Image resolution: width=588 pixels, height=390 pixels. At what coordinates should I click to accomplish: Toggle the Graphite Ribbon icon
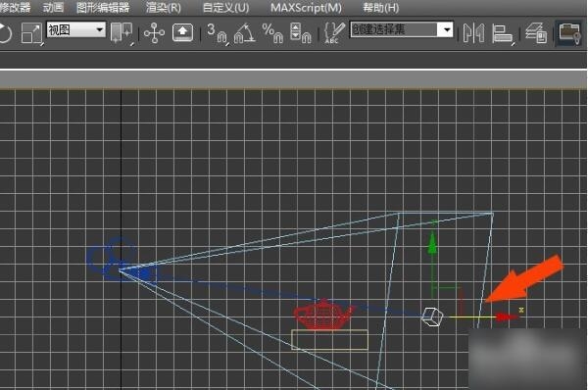(569, 33)
